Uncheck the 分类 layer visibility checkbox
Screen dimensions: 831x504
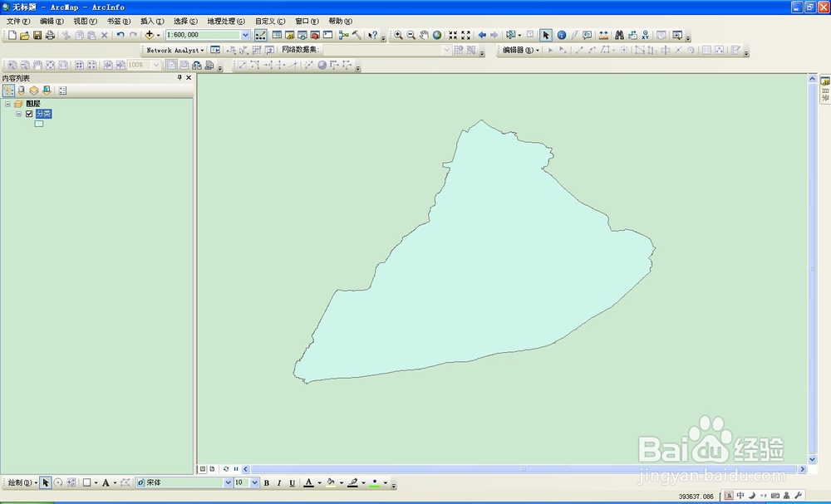coord(29,114)
